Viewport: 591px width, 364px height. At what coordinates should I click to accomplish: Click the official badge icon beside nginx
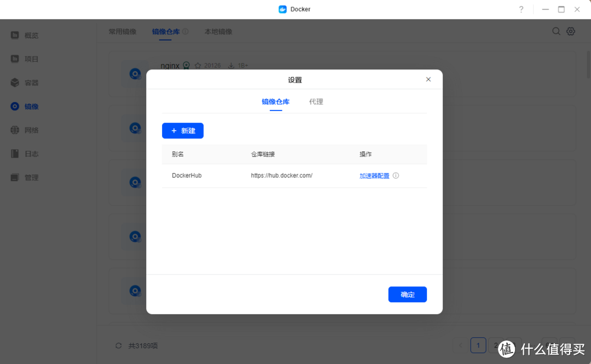pyautogui.click(x=187, y=65)
